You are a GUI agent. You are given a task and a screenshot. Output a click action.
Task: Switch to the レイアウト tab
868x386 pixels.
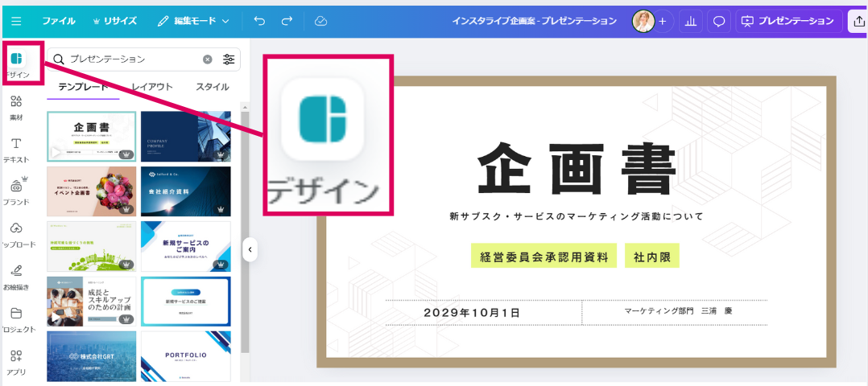point(151,87)
